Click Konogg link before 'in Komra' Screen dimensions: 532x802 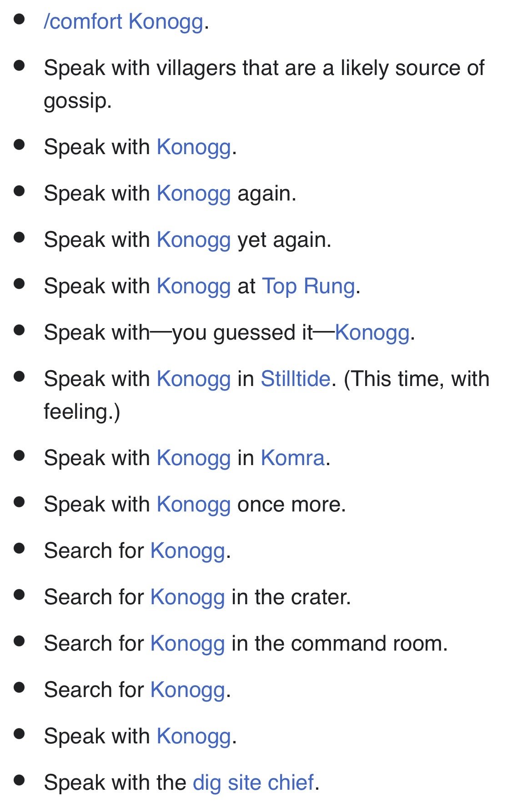(194, 458)
